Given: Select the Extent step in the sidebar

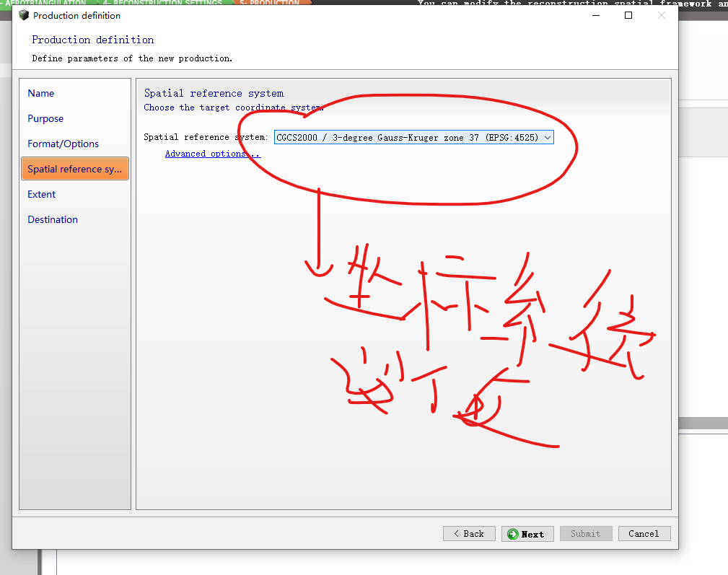Looking at the screenshot, I should pos(41,194).
